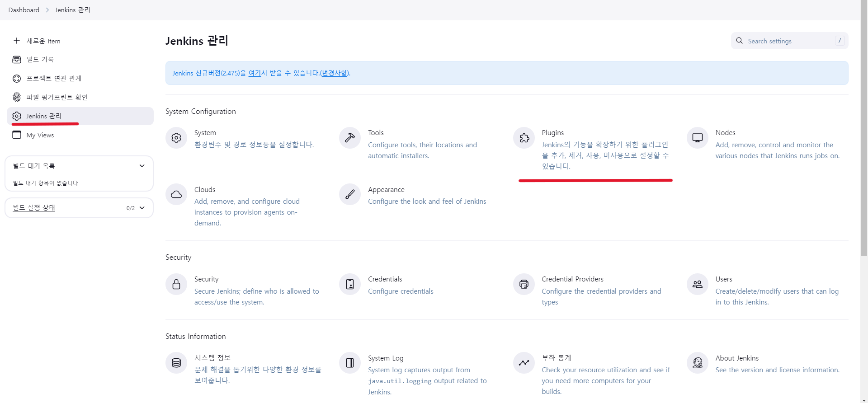The width and height of the screenshot is (868, 403).
Task: Open the Appearance title link
Action: tap(386, 189)
